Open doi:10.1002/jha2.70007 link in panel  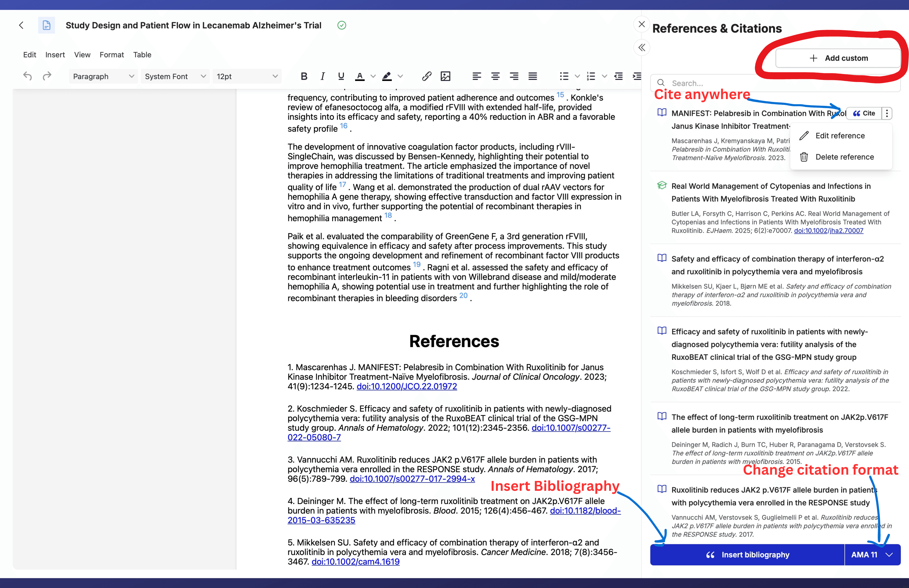click(828, 231)
